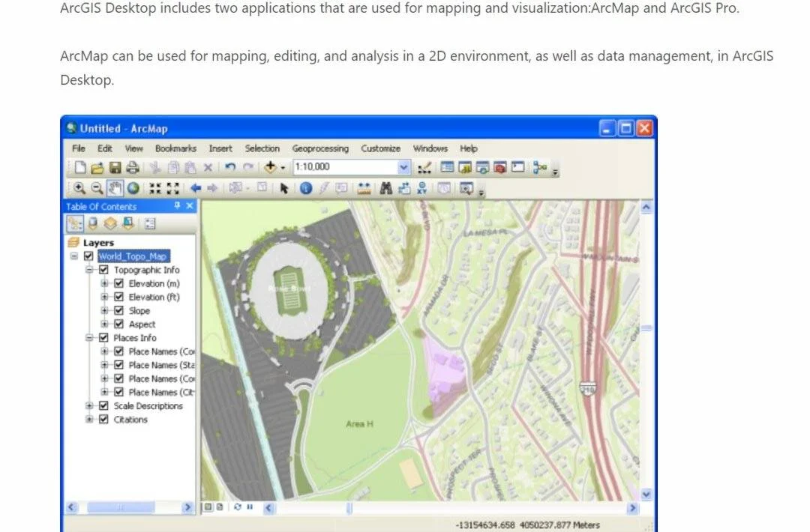Zoom to Full Extent globe icon
810x532 pixels.
click(x=133, y=188)
